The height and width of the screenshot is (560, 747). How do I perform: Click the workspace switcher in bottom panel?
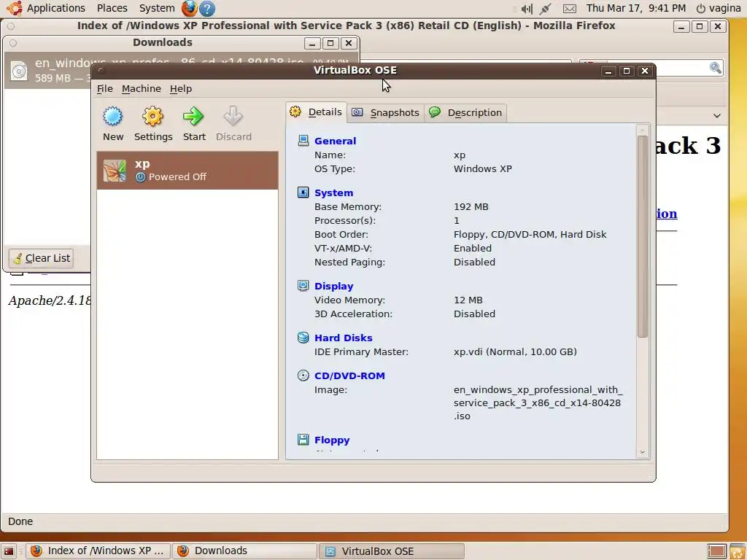[x=716, y=551]
